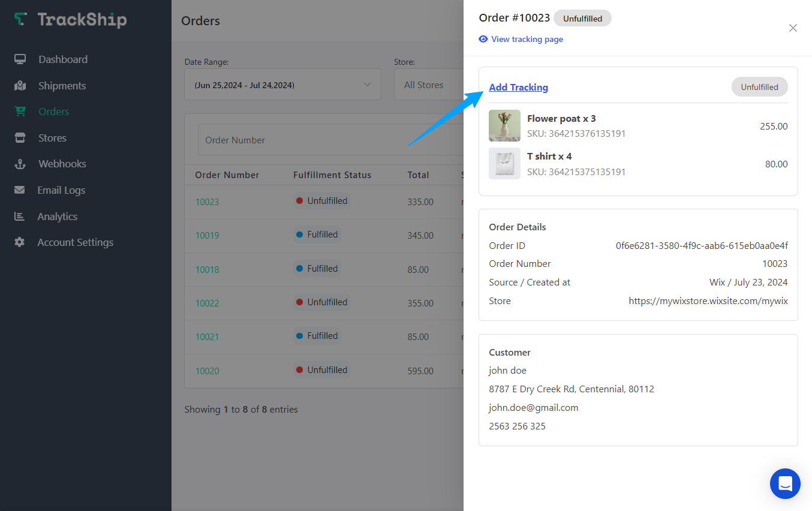This screenshot has width=812, height=511.
Task: Open Account Settings gear icon
Action: click(x=20, y=242)
